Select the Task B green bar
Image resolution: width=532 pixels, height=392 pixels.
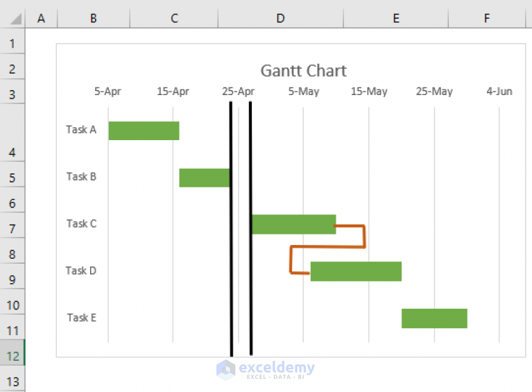tap(204, 178)
